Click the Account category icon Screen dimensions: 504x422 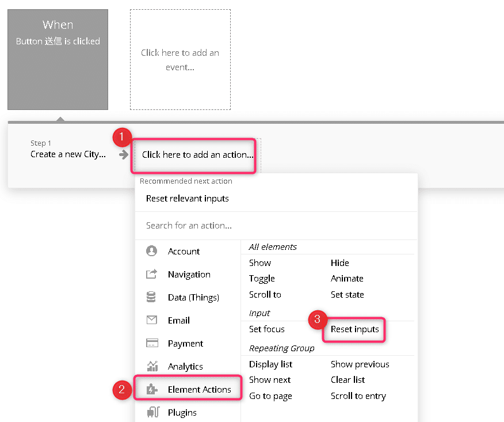pos(151,251)
